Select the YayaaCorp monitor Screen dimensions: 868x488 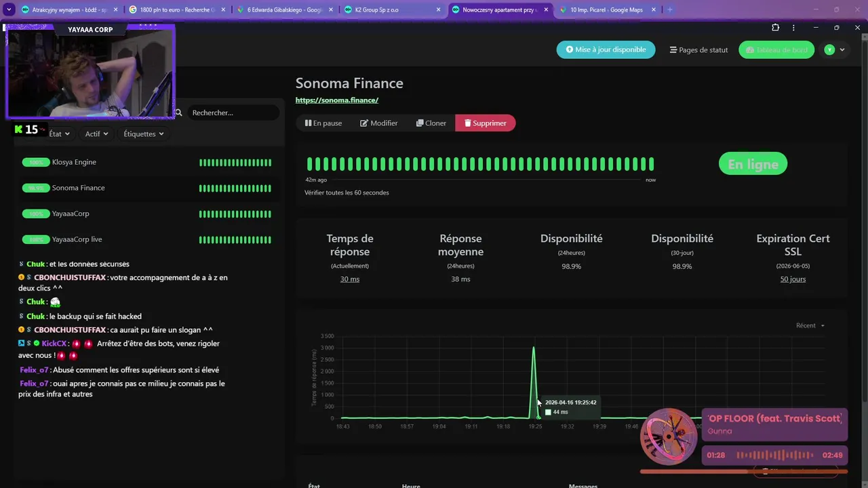[x=146, y=213]
